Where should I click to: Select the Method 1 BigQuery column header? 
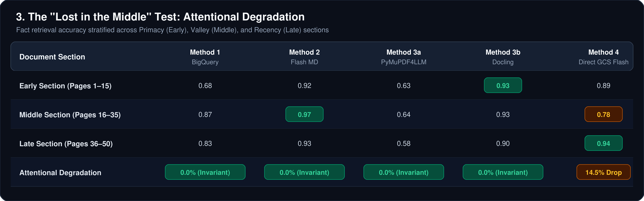point(205,57)
